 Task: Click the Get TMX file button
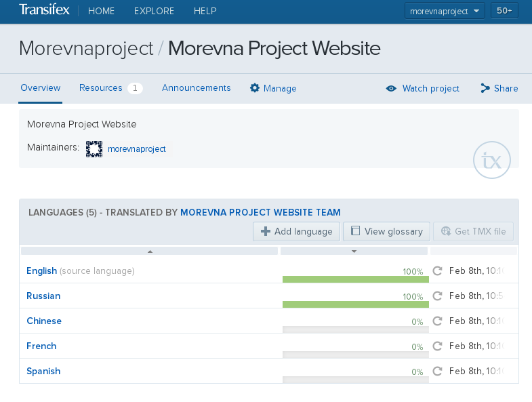click(x=473, y=232)
